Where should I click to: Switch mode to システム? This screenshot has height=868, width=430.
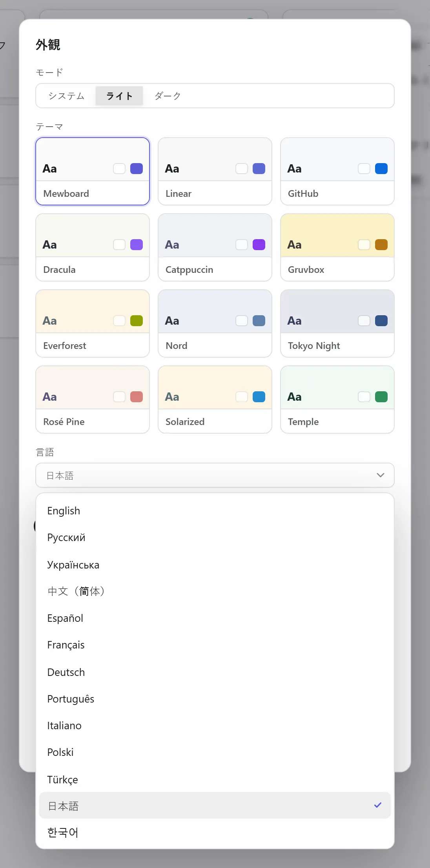67,96
